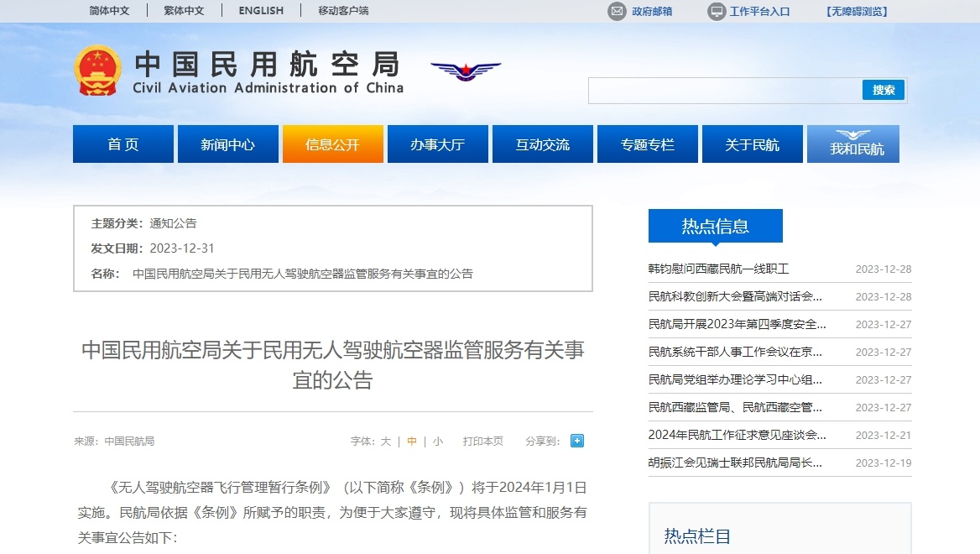Image resolution: width=980 pixels, height=554 pixels.
Task: Set font size to 中
Action: (x=412, y=441)
